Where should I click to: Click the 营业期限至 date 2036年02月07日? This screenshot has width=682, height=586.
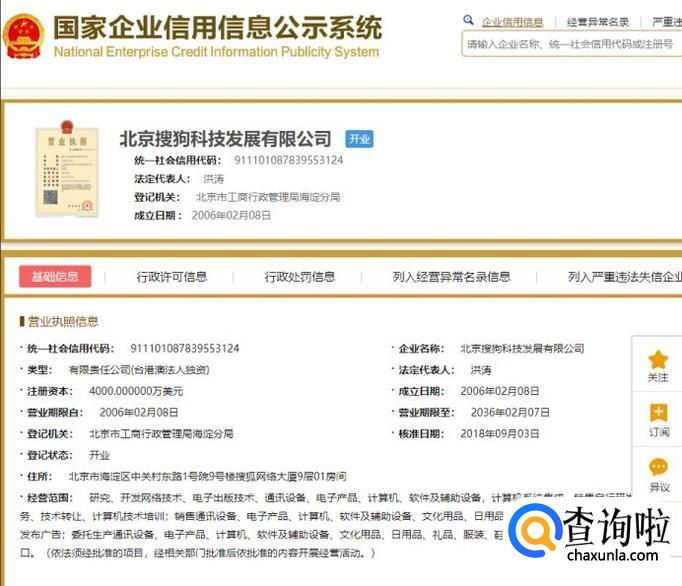[510, 412]
